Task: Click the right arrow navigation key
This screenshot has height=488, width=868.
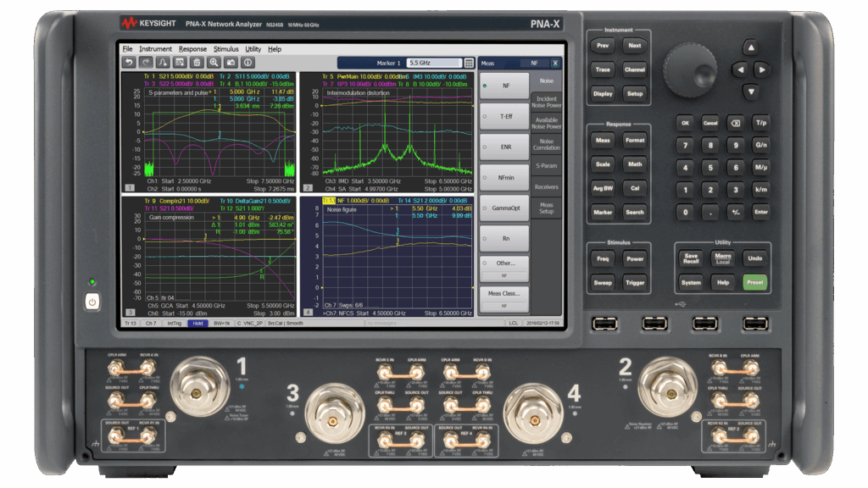Action: [762, 69]
